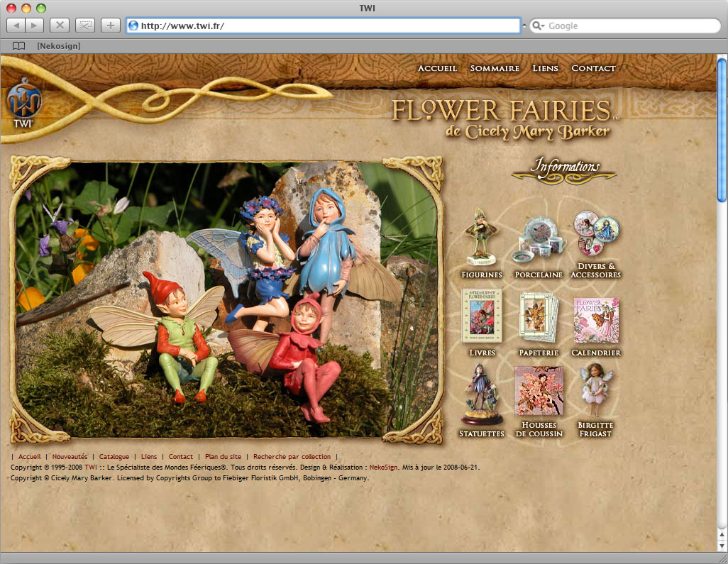Go forward with the browser forward arrow
Image resolution: width=728 pixels, height=564 pixels.
coord(35,26)
